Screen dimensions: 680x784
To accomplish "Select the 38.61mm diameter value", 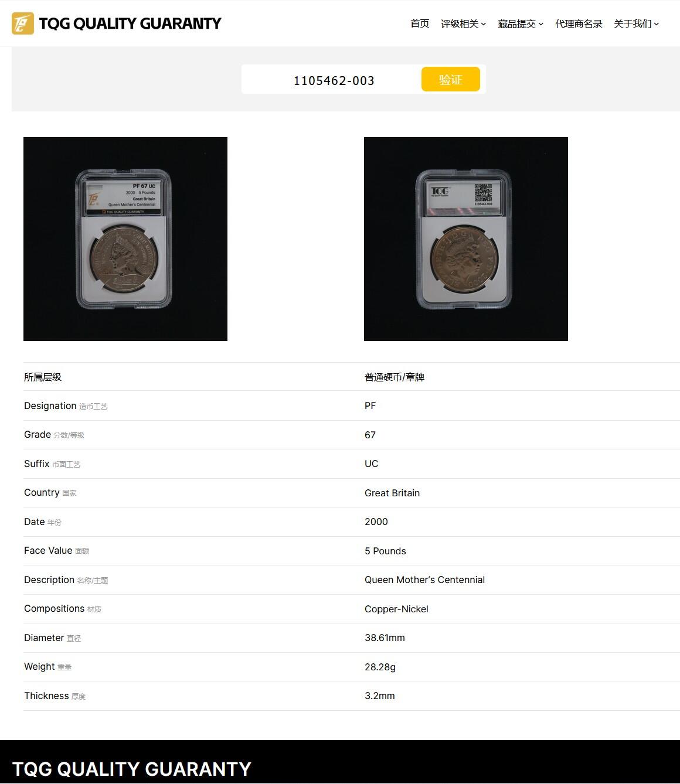I will 385,638.
